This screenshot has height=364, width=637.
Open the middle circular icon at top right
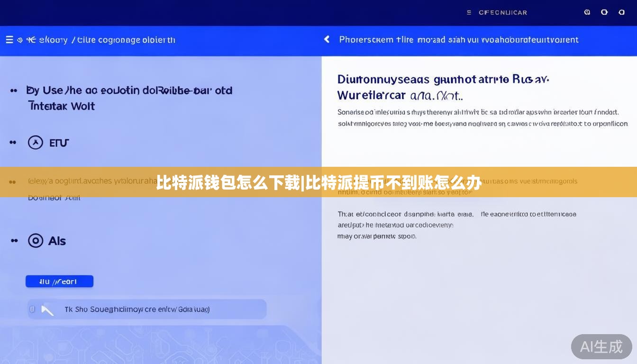[x=604, y=12]
